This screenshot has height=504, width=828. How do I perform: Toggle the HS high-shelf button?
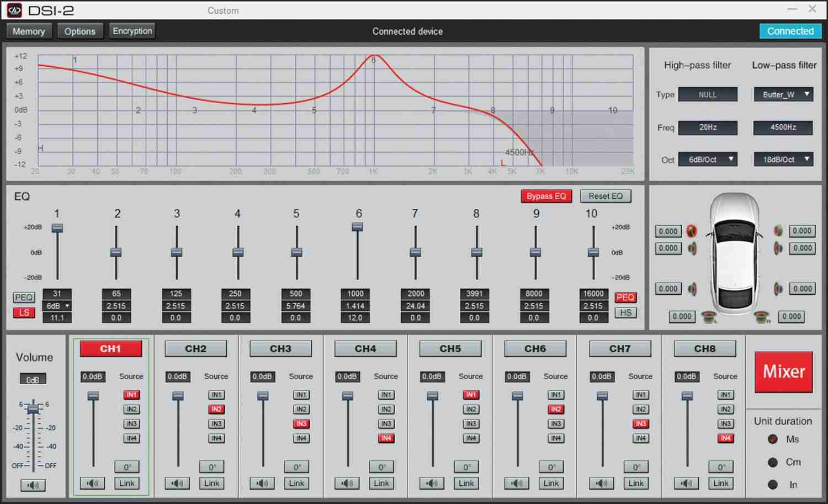coord(625,313)
